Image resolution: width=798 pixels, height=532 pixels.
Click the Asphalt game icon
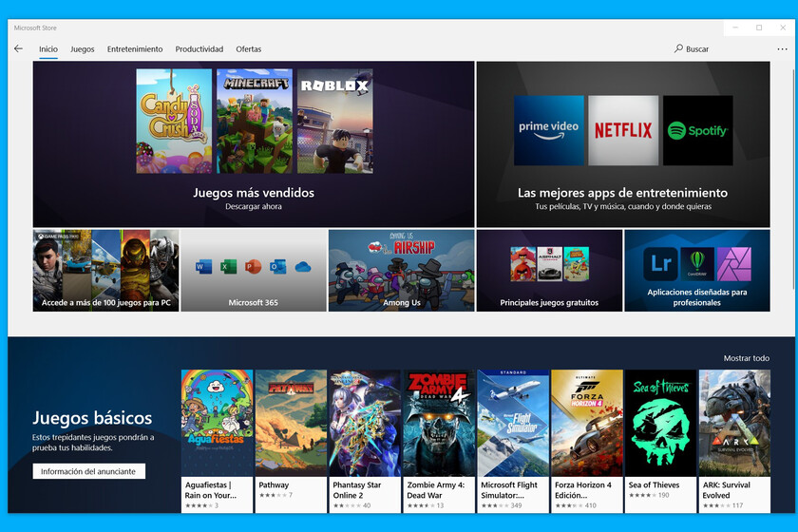(550, 264)
